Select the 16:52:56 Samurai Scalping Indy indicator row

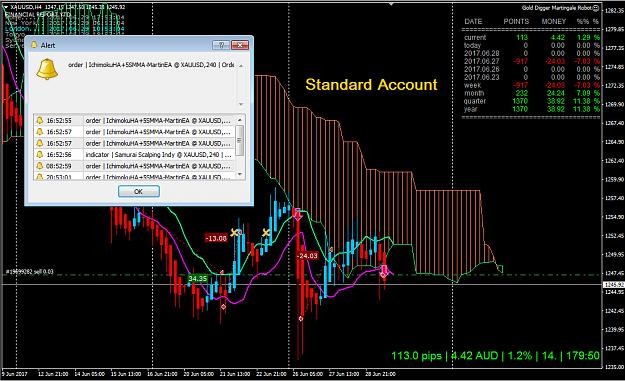click(135, 155)
